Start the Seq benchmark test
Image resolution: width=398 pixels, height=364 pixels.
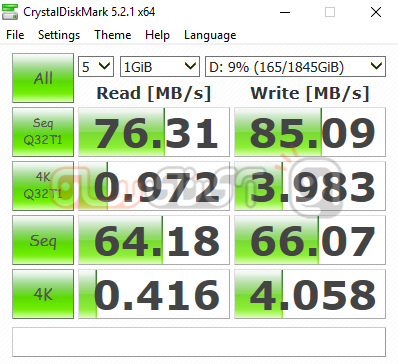(x=43, y=240)
